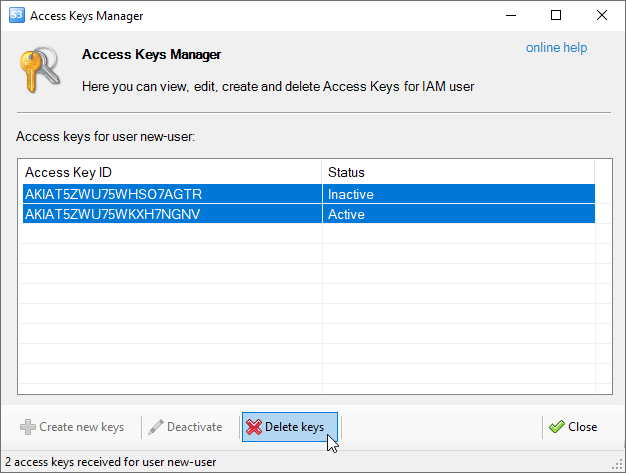Close the window with the X button
The height and width of the screenshot is (473, 626).
[x=602, y=15]
